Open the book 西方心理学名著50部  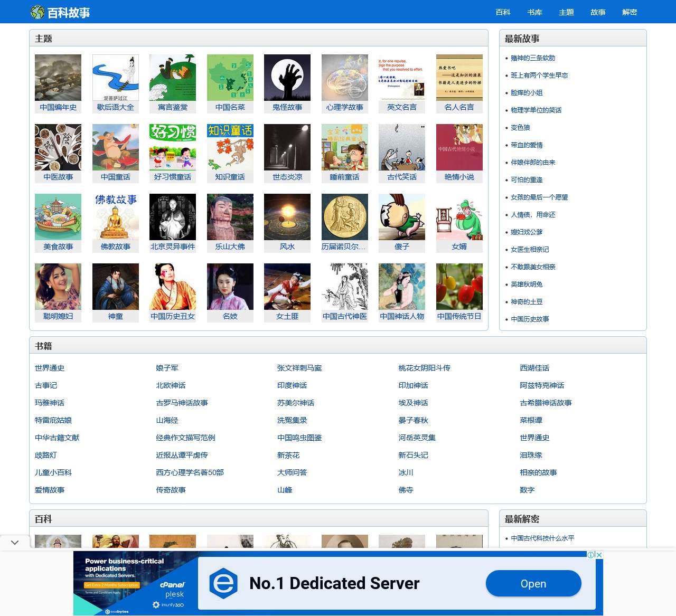click(190, 472)
